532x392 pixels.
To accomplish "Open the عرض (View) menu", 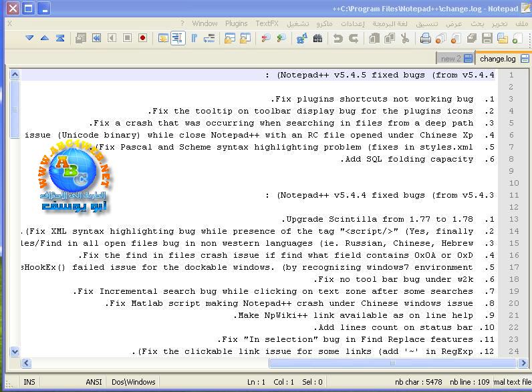I will [x=454, y=23].
